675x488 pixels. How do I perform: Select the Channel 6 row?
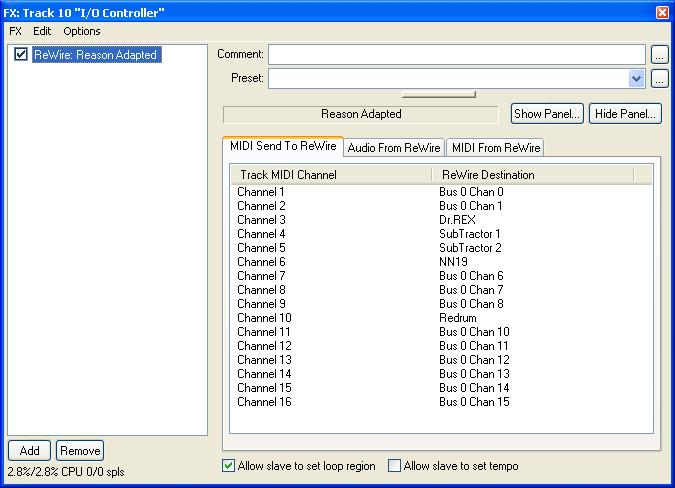click(x=441, y=262)
